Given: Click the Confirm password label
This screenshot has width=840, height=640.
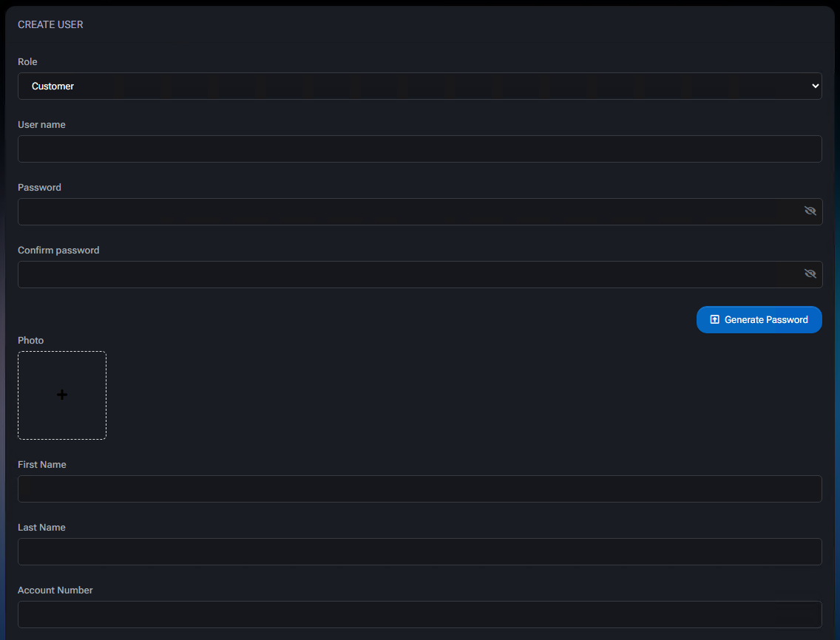Looking at the screenshot, I should [58, 250].
